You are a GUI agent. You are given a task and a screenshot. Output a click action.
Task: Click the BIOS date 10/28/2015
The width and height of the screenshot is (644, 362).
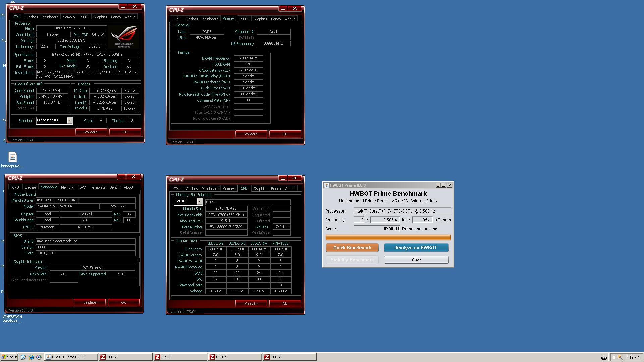[86, 253]
